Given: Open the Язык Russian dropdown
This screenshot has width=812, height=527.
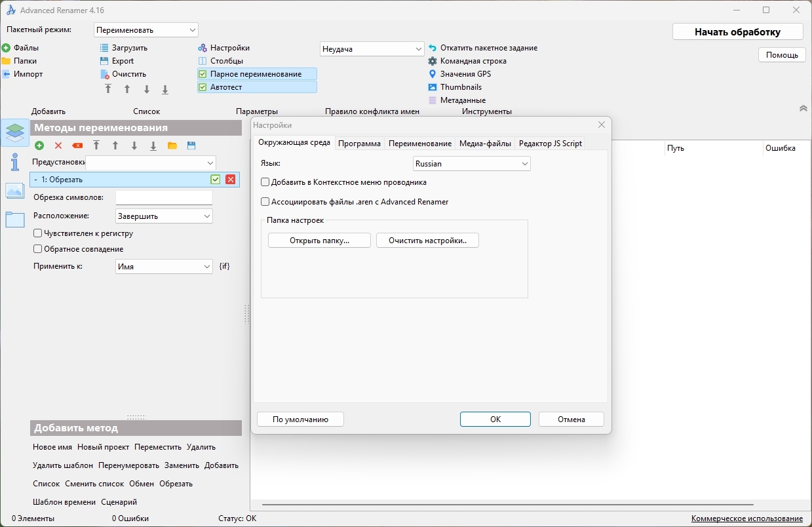Looking at the screenshot, I should 471,164.
